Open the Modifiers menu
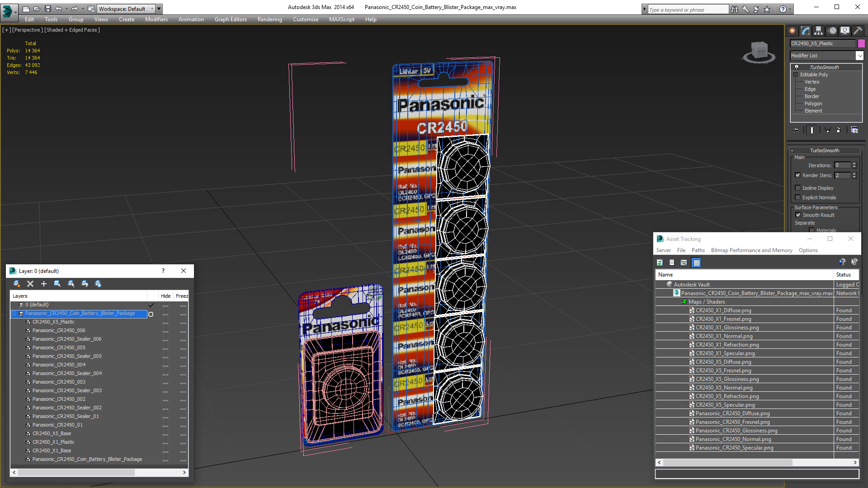Screen dimensions: 868x488 pyautogui.click(x=156, y=19)
